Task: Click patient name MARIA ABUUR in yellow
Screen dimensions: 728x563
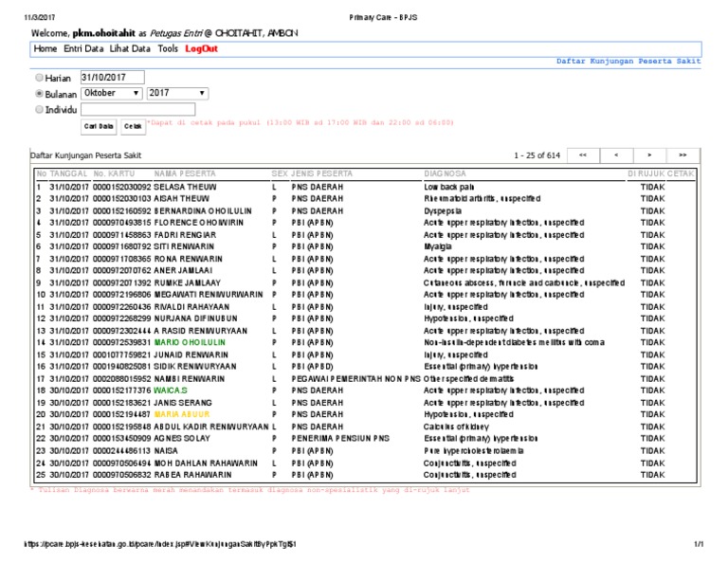Action: click(x=180, y=414)
